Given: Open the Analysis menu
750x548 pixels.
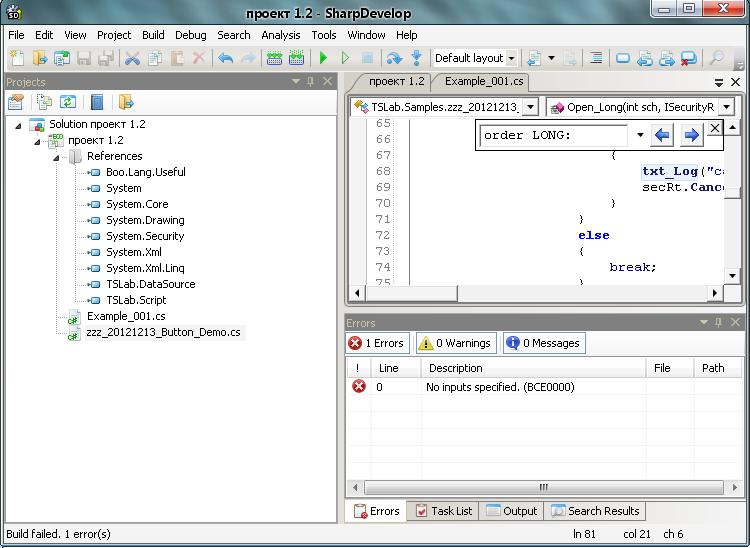Looking at the screenshot, I should pyautogui.click(x=280, y=35).
